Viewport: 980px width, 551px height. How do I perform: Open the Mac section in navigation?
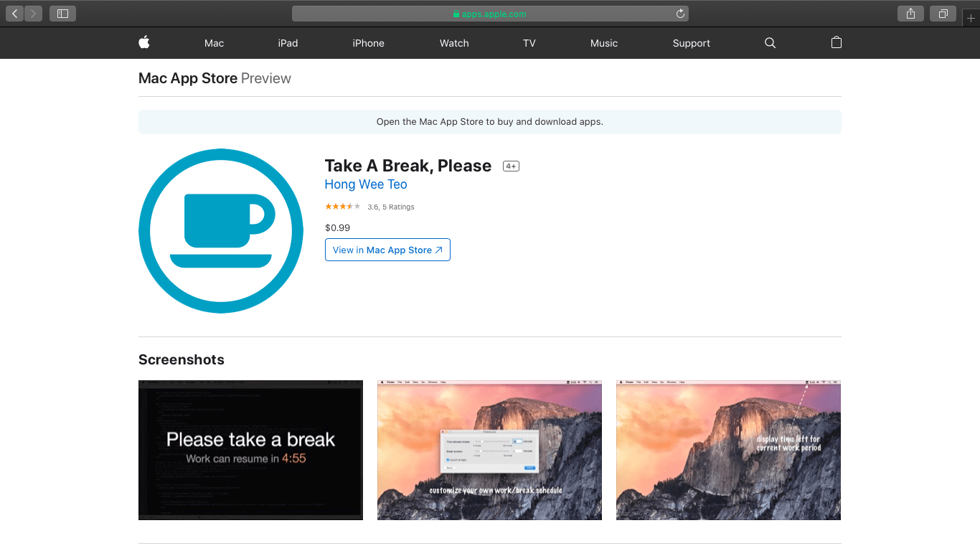point(214,43)
